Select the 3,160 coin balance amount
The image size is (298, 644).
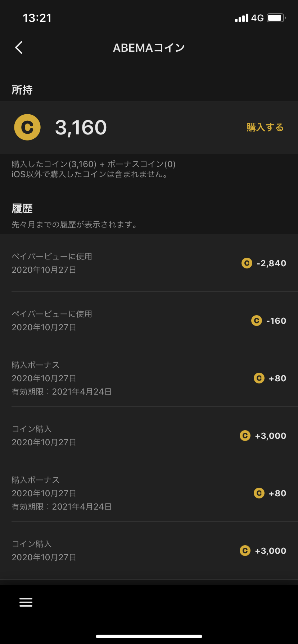tap(81, 128)
